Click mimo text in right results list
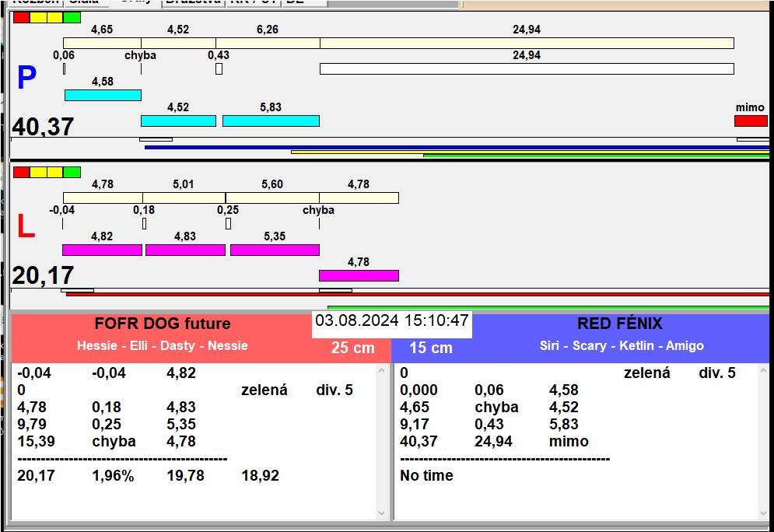Image resolution: width=774 pixels, height=532 pixels. pos(569,441)
